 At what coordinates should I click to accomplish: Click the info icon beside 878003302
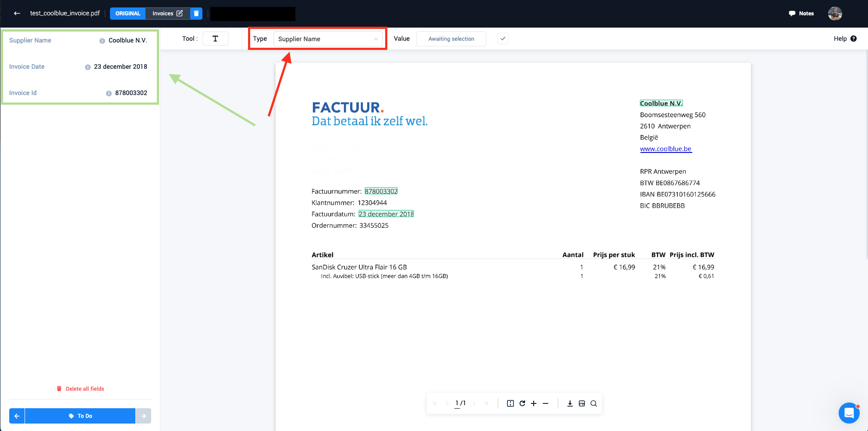(109, 93)
